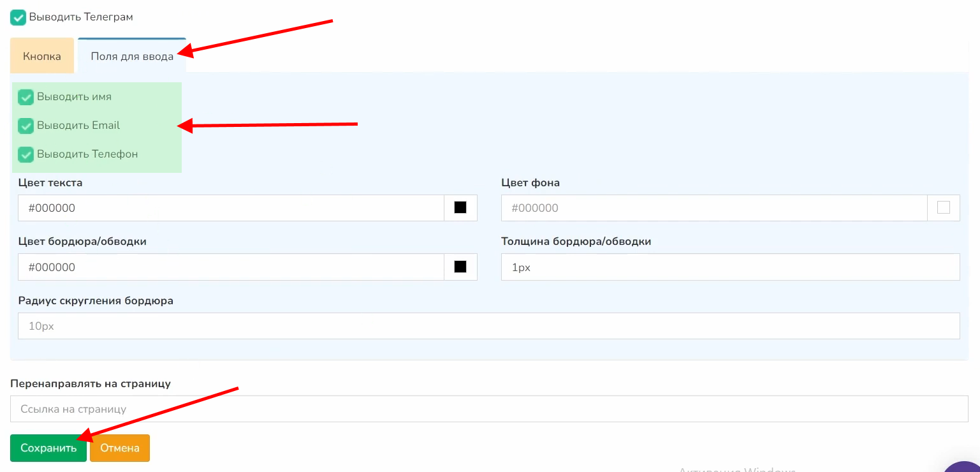The width and height of the screenshot is (980, 472).
Task: Disable the 'Выводить Email' checkbox
Action: tap(26, 126)
